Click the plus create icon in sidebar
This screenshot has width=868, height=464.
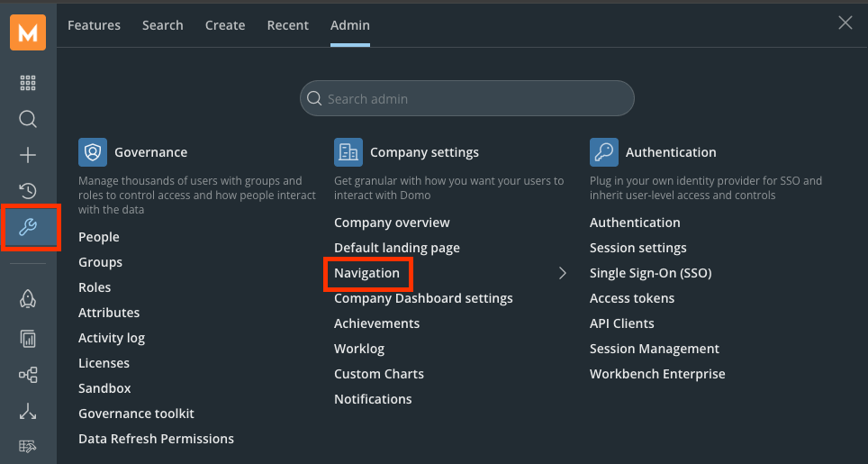click(x=28, y=155)
